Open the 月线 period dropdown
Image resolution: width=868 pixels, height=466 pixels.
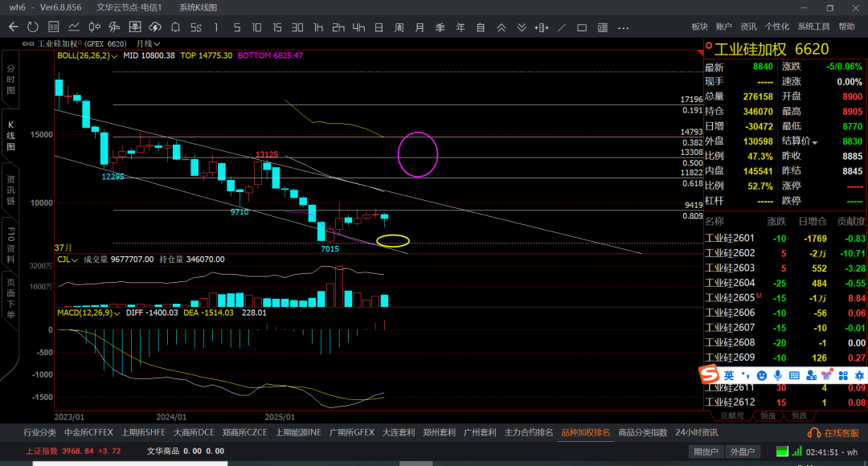148,43
